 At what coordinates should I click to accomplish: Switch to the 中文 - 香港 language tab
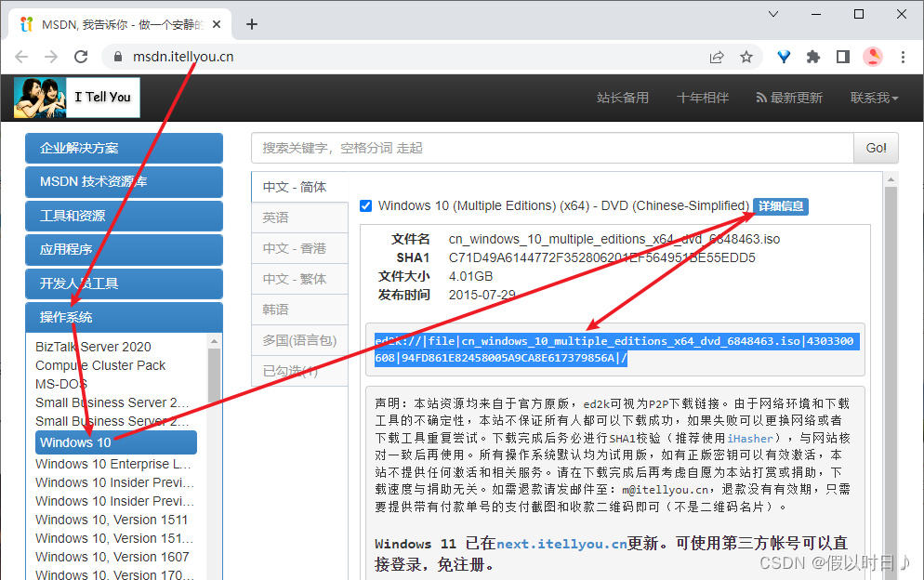click(x=300, y=248)
